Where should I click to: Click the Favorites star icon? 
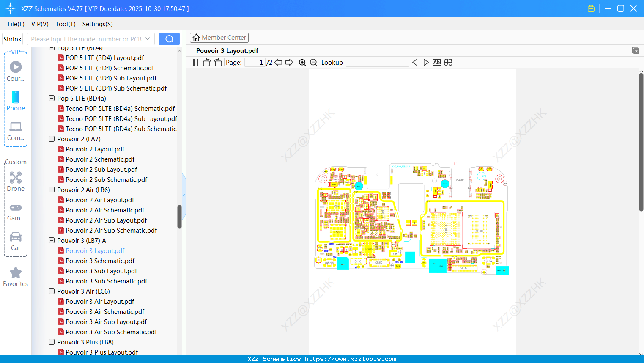[15, 272]
